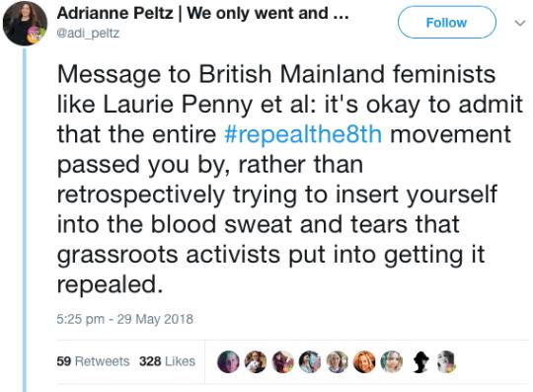
Task: Open Adrianne Peltz's profile picture
Action: click(x=25, y=23)
